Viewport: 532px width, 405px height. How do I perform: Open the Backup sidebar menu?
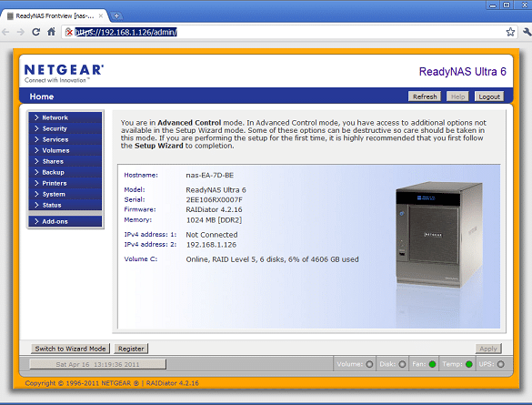click(x=65, y=172)
